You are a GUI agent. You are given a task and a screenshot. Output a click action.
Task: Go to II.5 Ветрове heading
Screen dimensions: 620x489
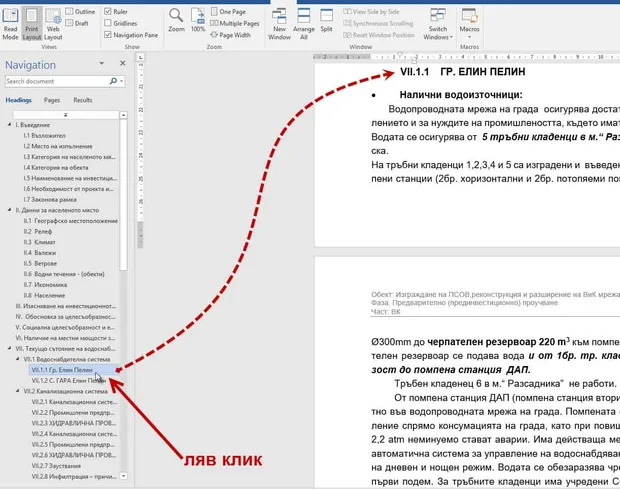point(40,264)
